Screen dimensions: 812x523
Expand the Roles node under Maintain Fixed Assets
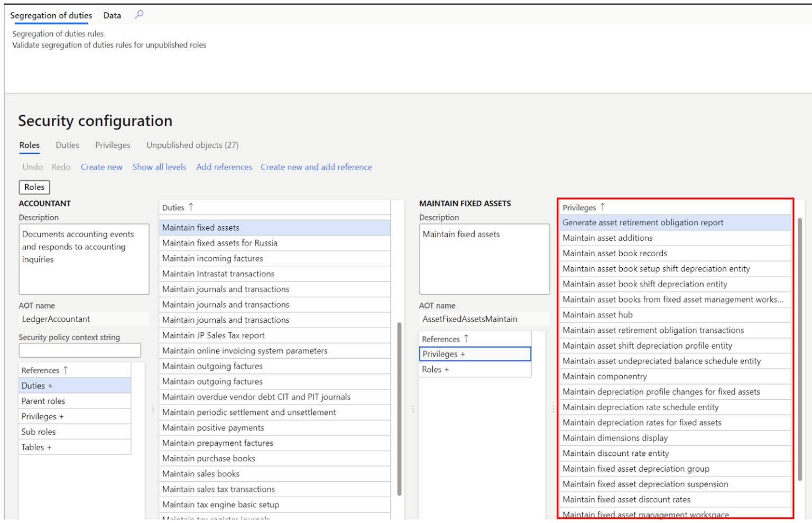pyautogui.click(x=447, y=369)
